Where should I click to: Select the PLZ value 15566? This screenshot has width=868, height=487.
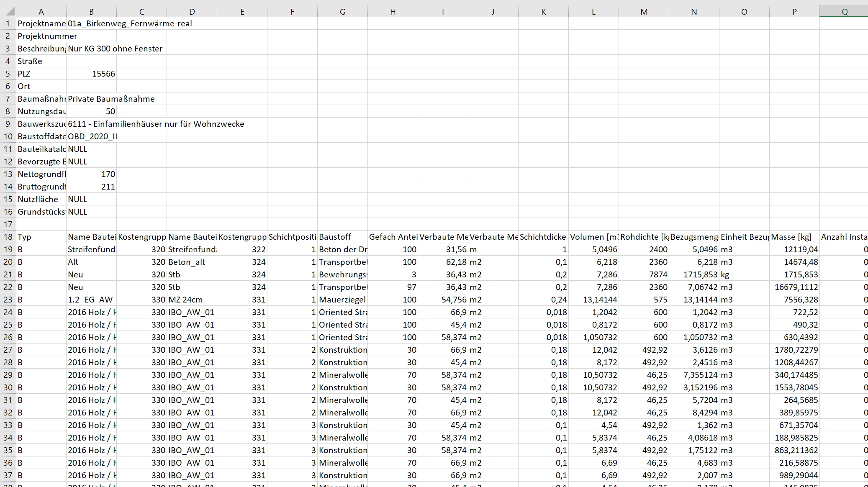point(91,74)
